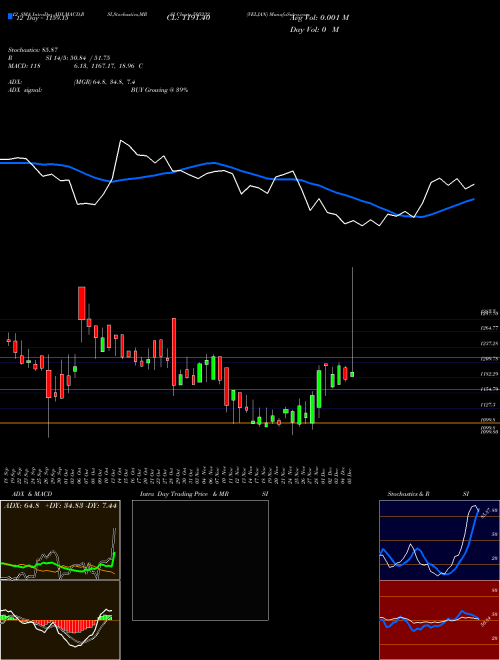Select the 'ADX: 64.8 +DY: 34.83 -DY: 7.44' header

pyautogui.click(x=60, y=505)
